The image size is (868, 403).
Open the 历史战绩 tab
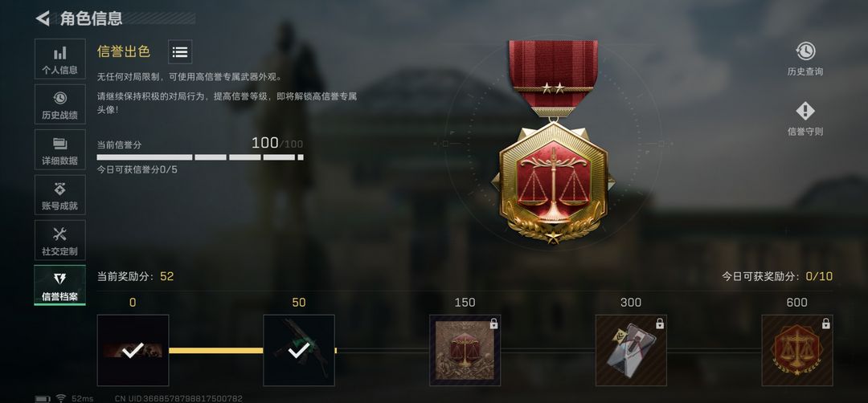coord(59,104)
